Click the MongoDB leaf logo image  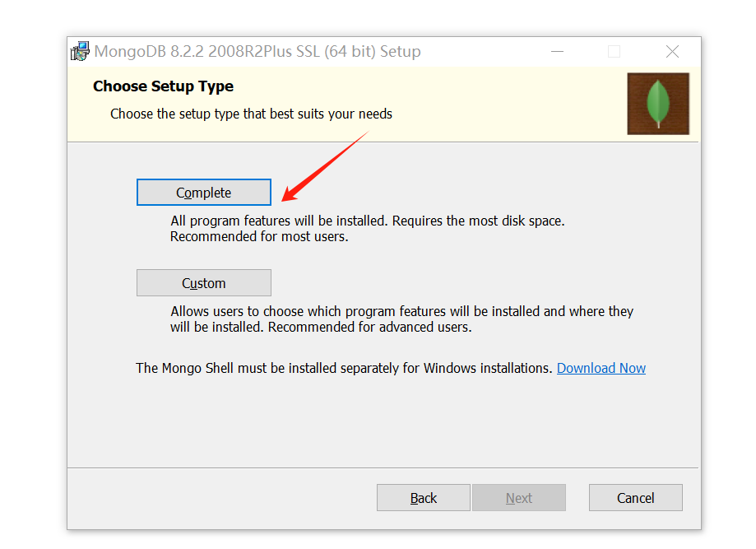pyautogui.click(x=658, y=104)
